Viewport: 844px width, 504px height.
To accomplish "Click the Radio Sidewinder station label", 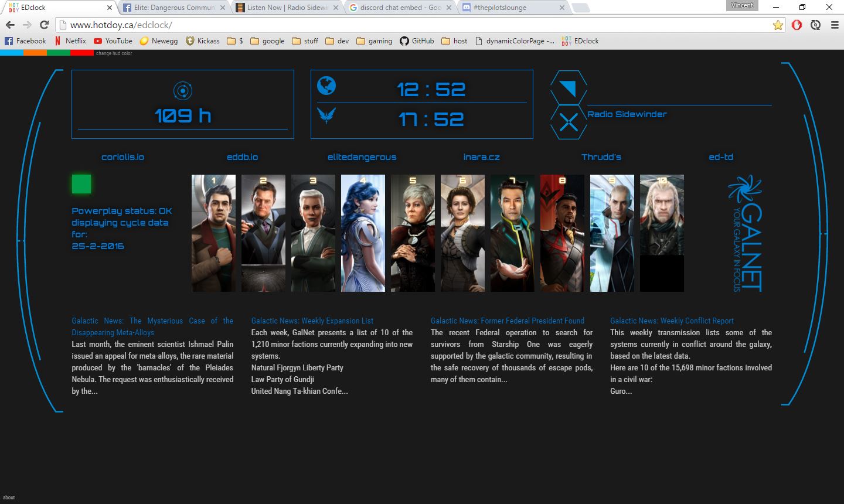I will (627, 114).
